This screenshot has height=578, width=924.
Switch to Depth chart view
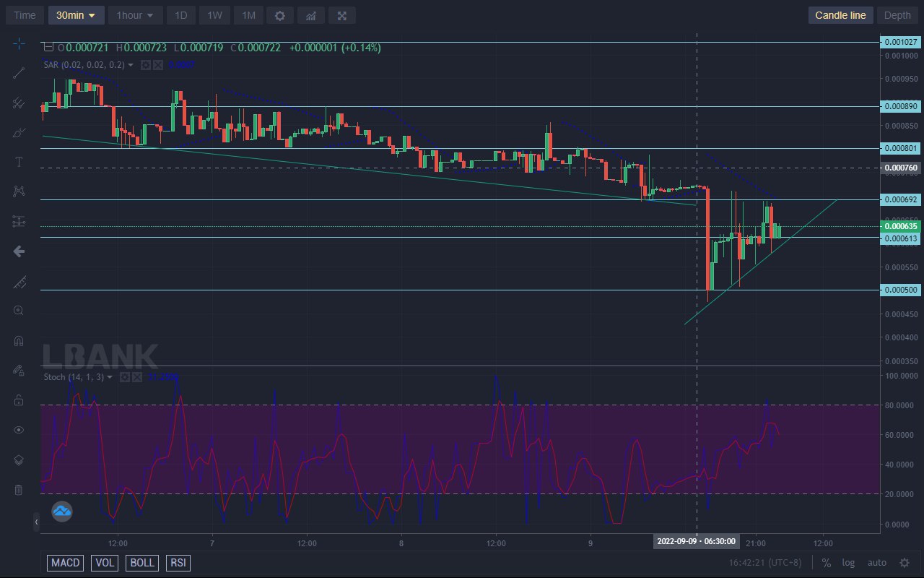(x=897, y=15)
